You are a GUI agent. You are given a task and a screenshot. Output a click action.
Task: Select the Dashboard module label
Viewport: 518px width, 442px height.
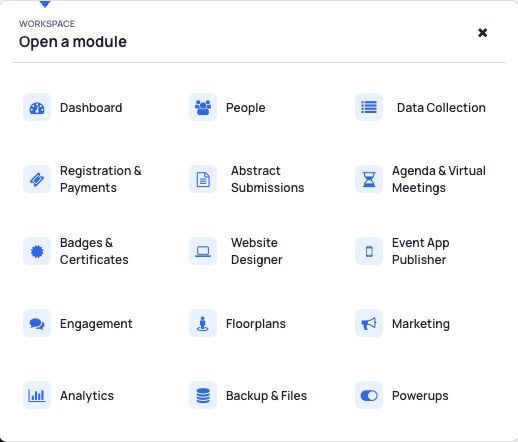tap(91, 108)
